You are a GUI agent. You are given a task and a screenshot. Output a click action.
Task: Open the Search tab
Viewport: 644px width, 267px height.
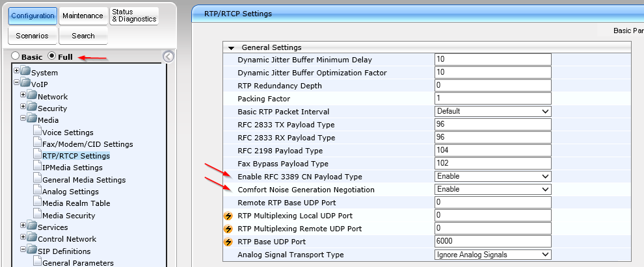click(x=83, y=36)
